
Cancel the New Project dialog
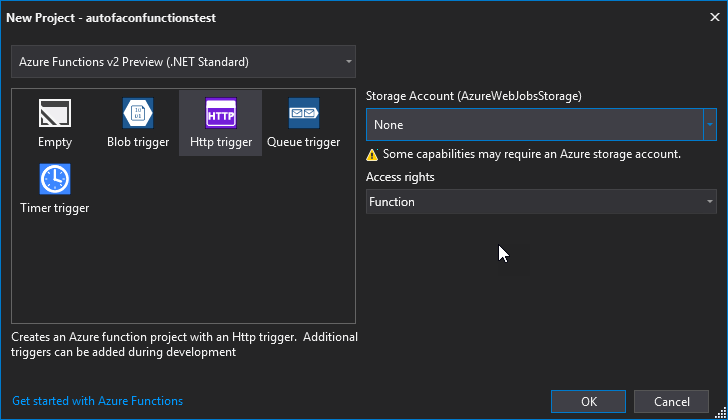671,401
